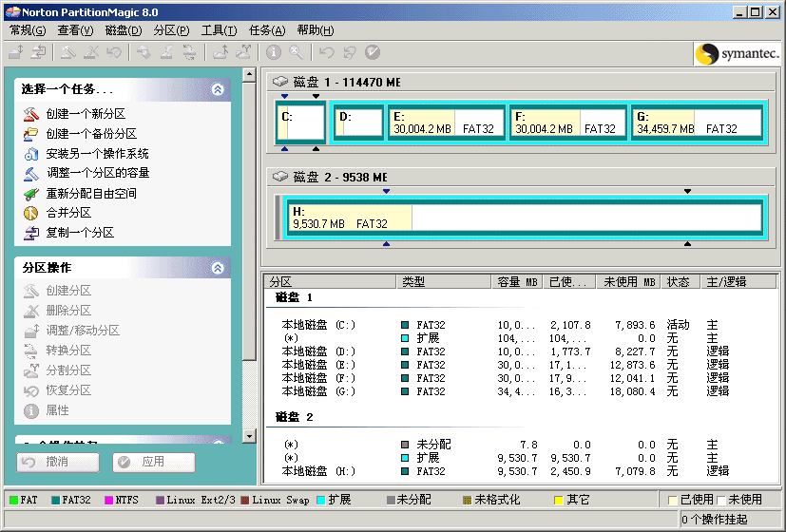Open the 帮助(H) menu
This screenshot has width=786, height=532.
316,30
